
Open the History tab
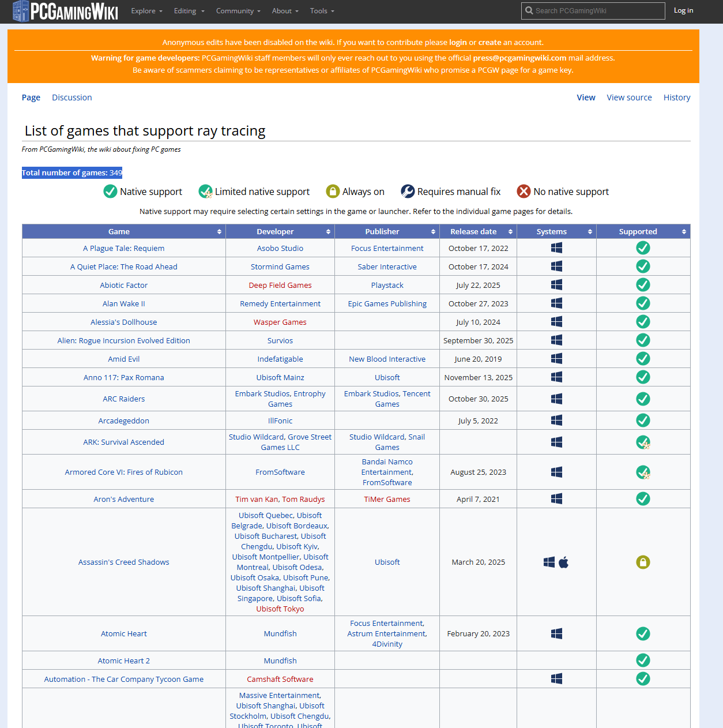(x=677, y=97)
